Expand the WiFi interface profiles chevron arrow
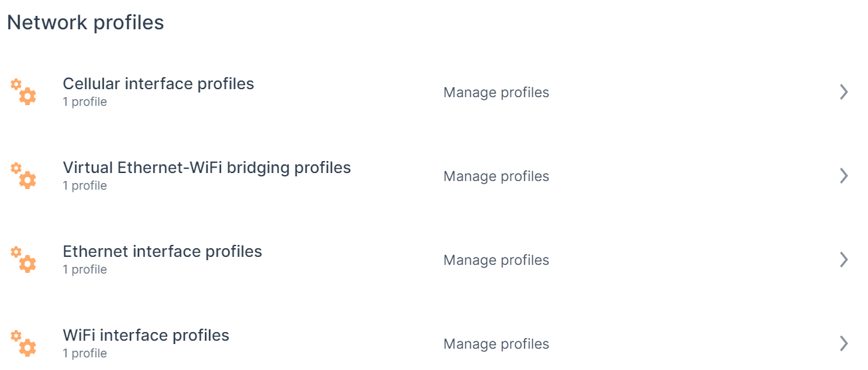Screen dimensions: 868x370 click(844, 343)
